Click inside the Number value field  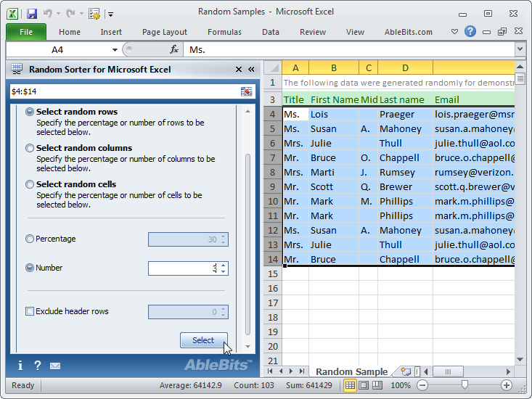coord(183,268)
